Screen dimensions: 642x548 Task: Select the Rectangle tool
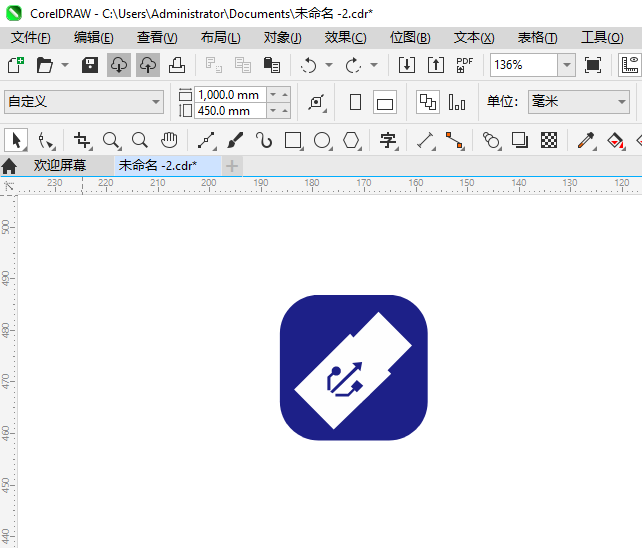click(293, 140)
